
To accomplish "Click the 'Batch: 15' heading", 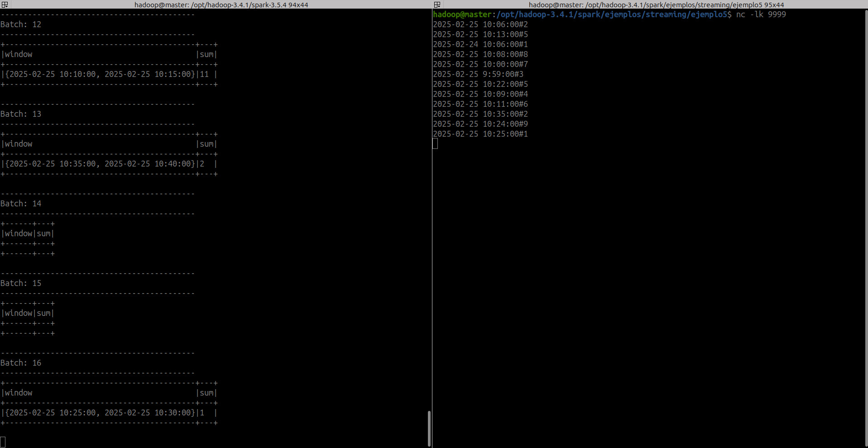I will (x=21, y=283).
